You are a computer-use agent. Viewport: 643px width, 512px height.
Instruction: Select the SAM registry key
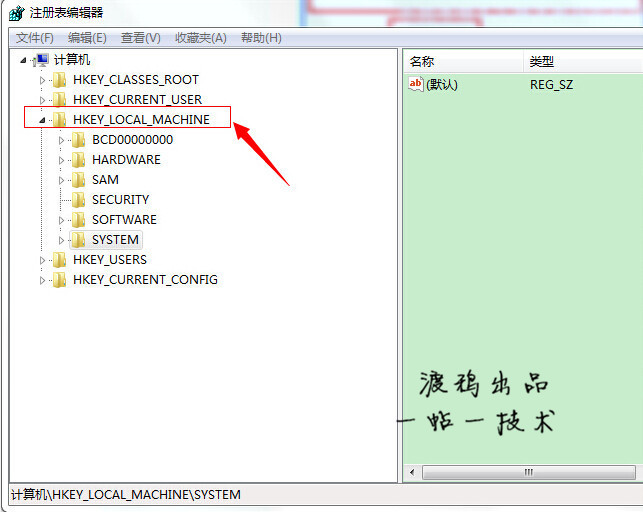point(105,180)
